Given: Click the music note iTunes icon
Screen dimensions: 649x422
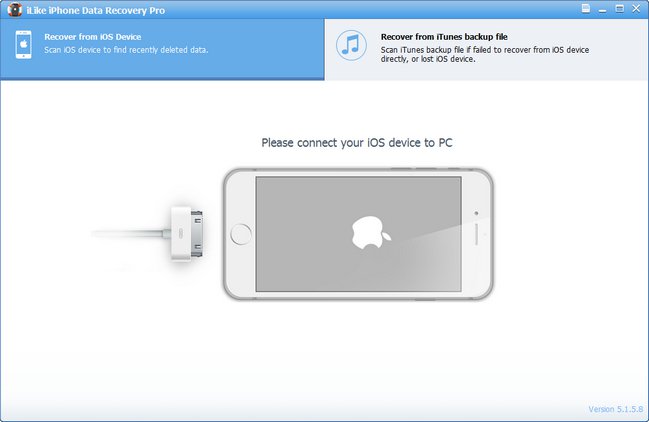Looking at the screenshot, I should [x=351, y=45].
